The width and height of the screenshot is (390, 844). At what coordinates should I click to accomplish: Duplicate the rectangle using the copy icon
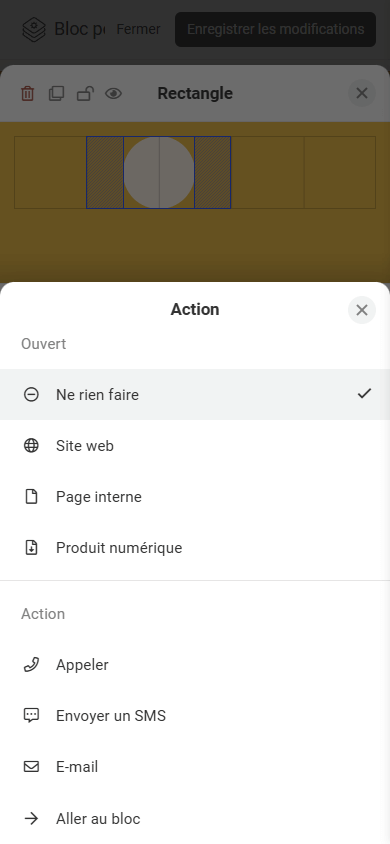coord(56,94)
